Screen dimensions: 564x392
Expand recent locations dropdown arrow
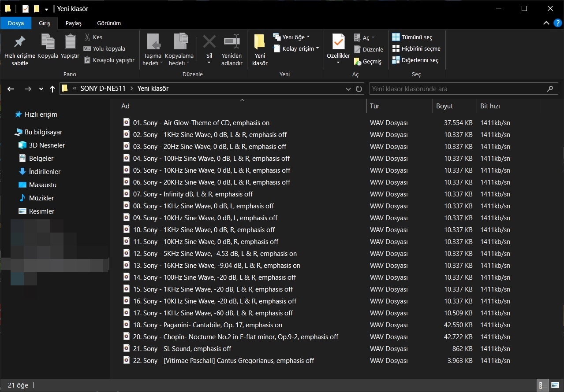click(41, 89)
